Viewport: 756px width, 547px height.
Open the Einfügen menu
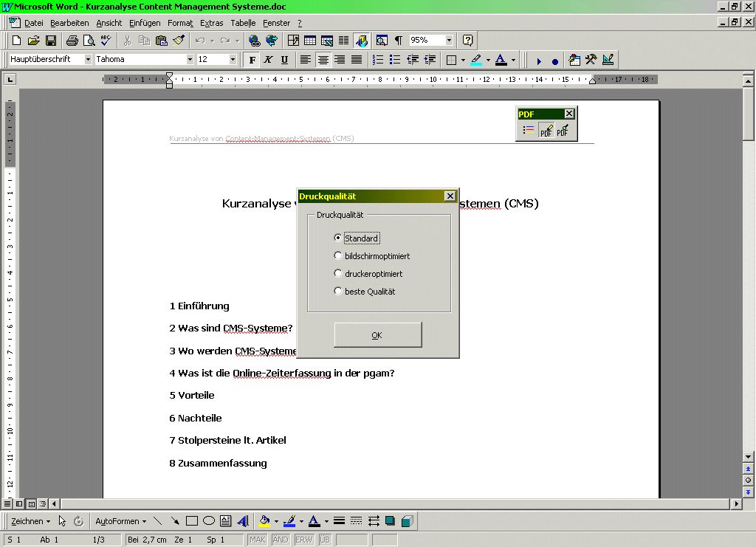[145, 23]
